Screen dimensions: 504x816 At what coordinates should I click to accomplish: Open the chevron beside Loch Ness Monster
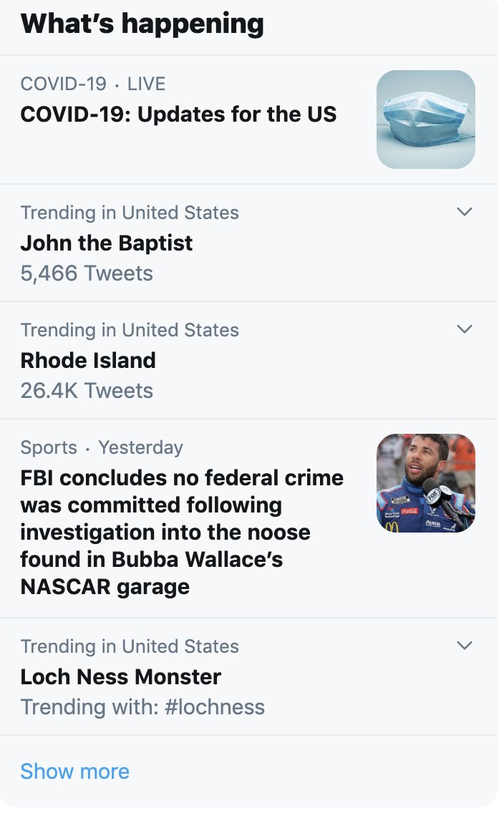click(x=465, y=646)
